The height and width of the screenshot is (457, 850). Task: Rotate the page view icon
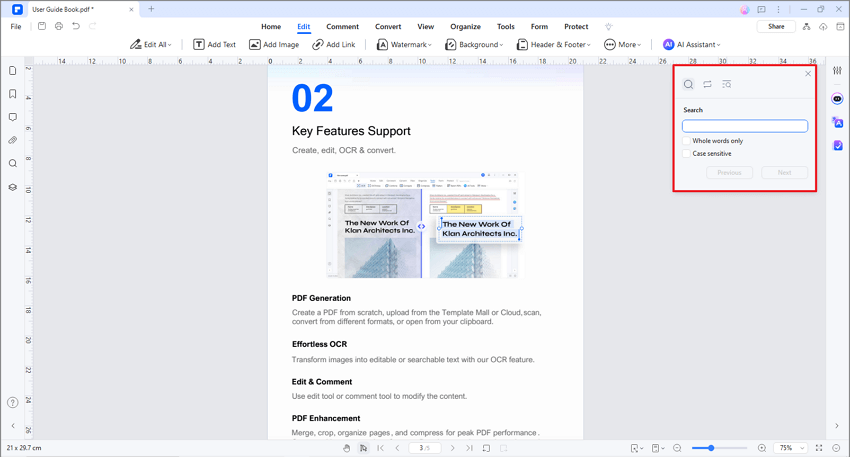(x=486, y=448)
